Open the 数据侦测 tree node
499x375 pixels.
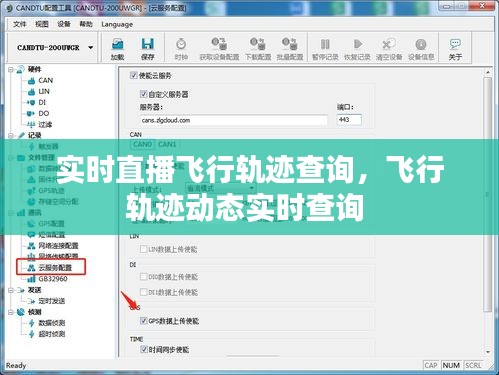click(x=47, y=323)
